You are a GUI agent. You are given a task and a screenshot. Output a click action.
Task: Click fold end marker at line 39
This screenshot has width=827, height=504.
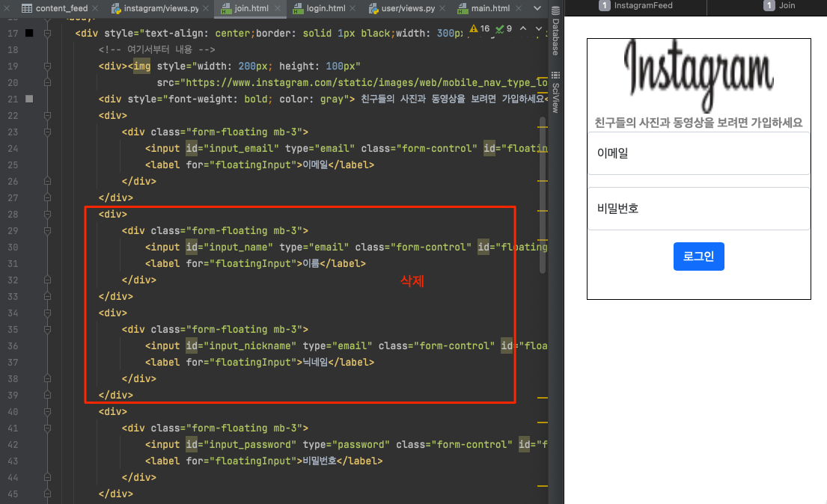pyautogui.click(x=47, y=395)
